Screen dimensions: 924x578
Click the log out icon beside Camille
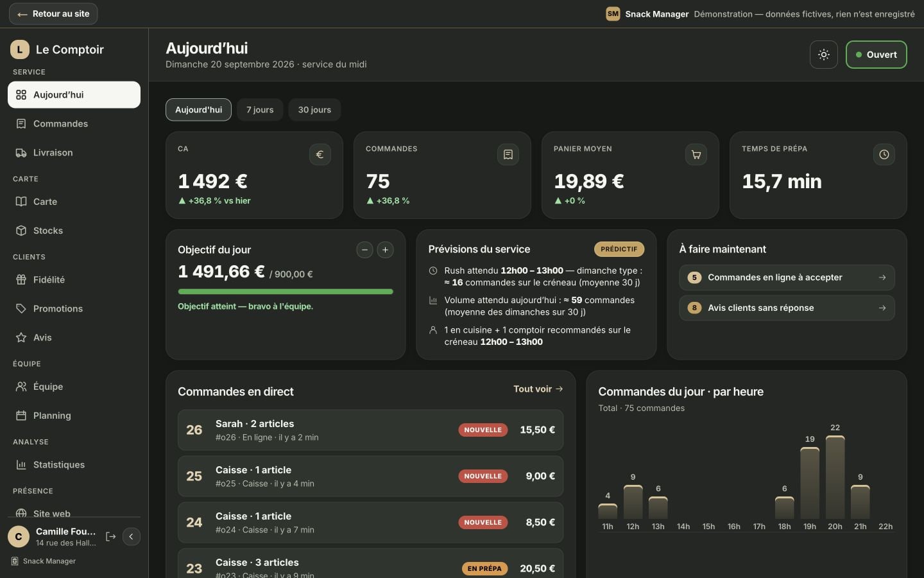(110, 537)
